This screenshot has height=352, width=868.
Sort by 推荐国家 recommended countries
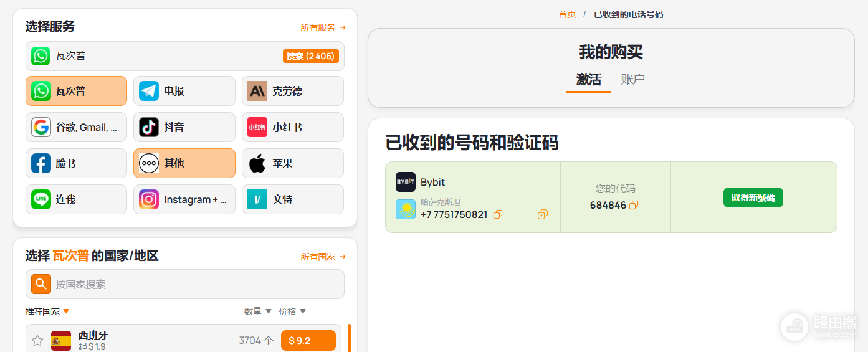click(47, 312)
